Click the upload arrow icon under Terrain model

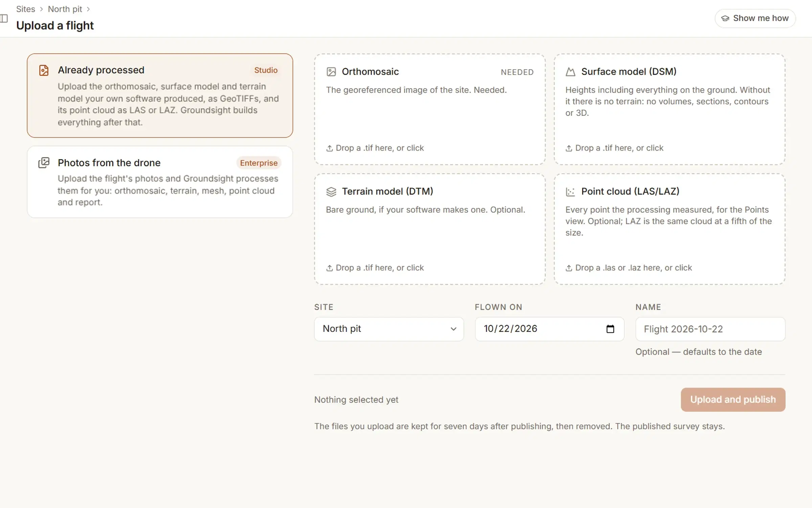(330, 268)
